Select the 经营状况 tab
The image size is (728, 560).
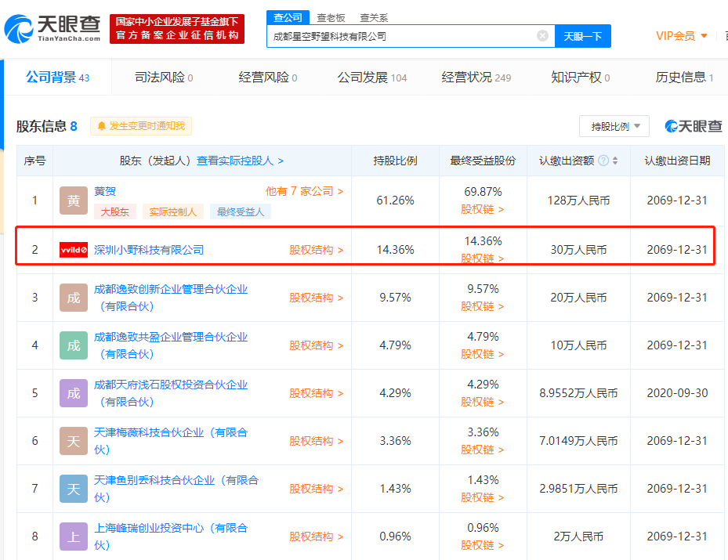tap(476, 78)
